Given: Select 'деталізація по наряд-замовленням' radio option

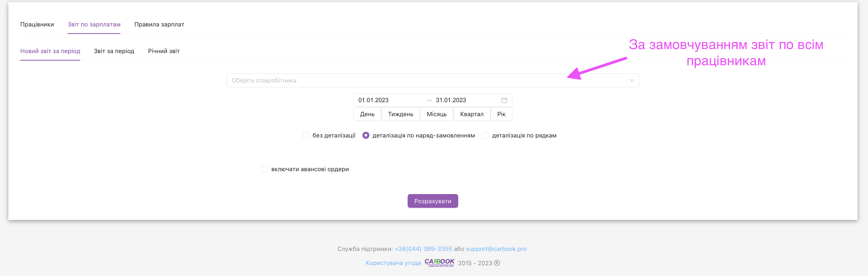Looking at the screenshot, I should 366,136.
